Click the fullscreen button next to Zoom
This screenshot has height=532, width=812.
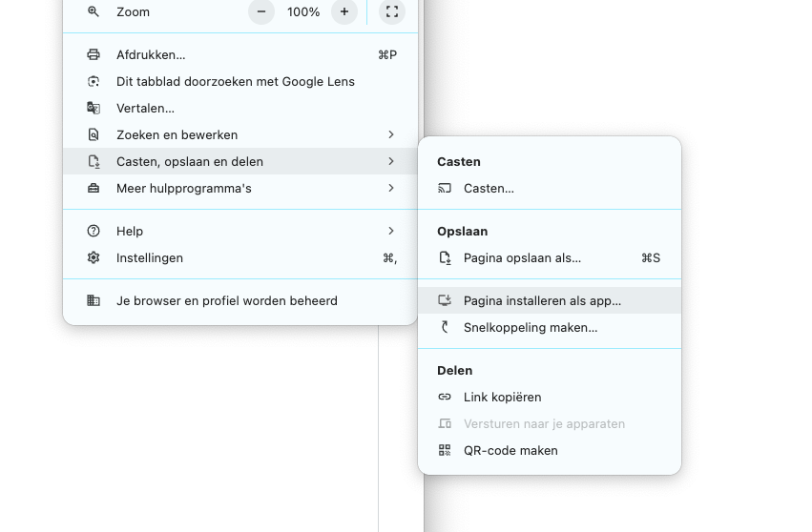click(392, 11)
